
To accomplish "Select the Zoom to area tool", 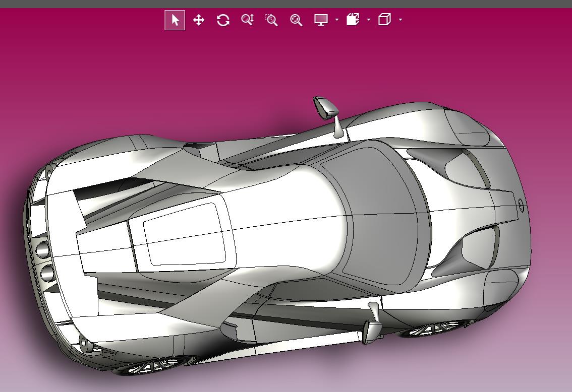I will tap(271, 20).
